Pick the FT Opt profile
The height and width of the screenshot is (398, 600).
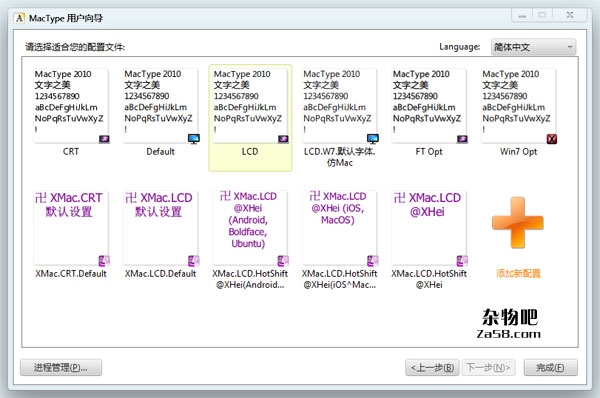429,106
